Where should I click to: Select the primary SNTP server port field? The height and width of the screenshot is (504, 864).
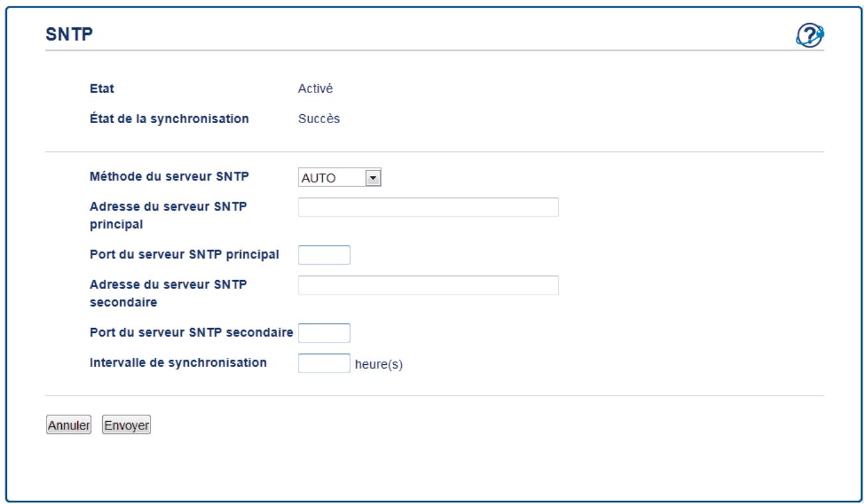324,255
